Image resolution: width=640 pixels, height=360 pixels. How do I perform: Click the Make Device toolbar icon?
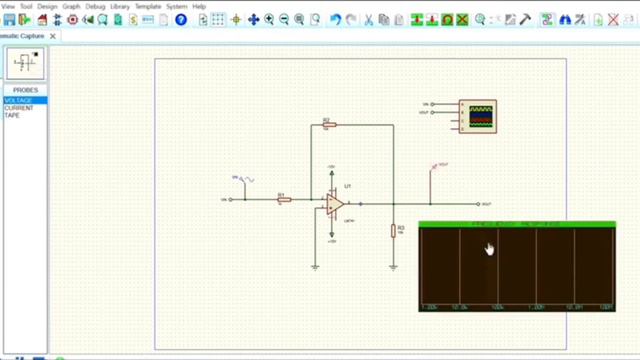pyautogui.click(x=495, y=20)
